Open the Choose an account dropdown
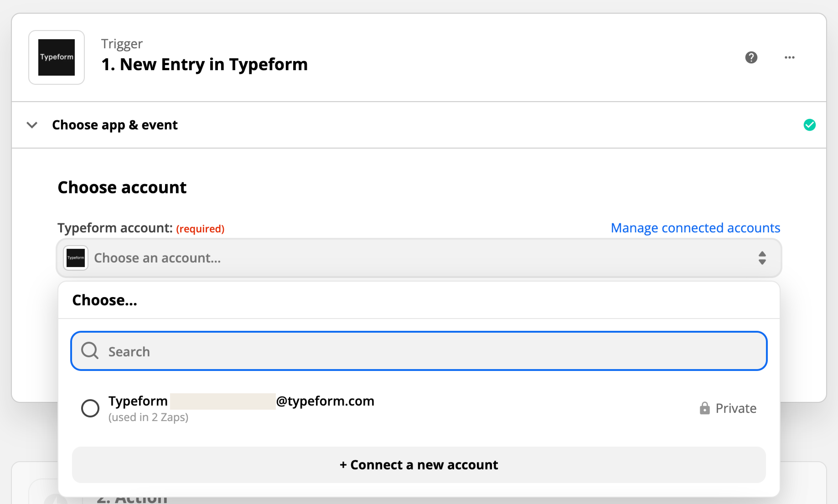838x504 pixels. click(x=419, y=258)
